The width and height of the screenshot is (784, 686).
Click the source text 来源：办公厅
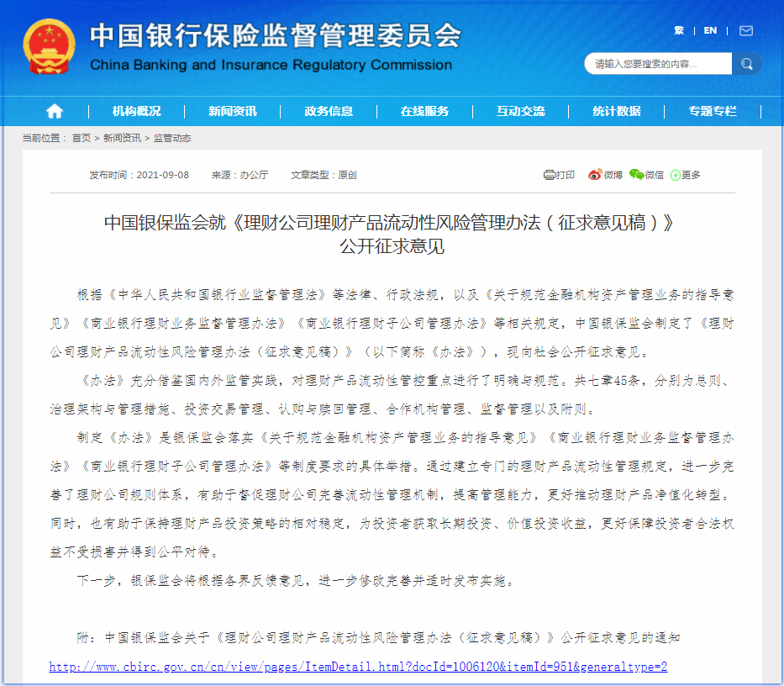(x=239, y=175)
